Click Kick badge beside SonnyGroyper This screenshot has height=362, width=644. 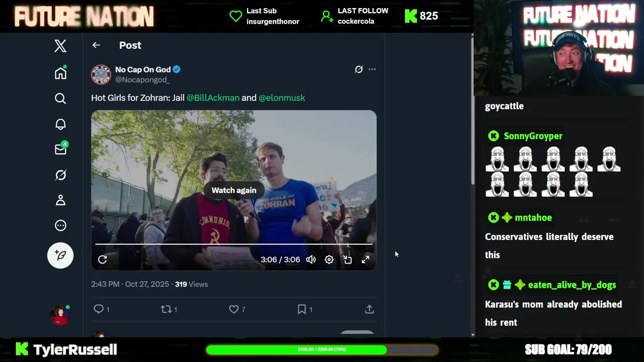[x=494, y=136]
